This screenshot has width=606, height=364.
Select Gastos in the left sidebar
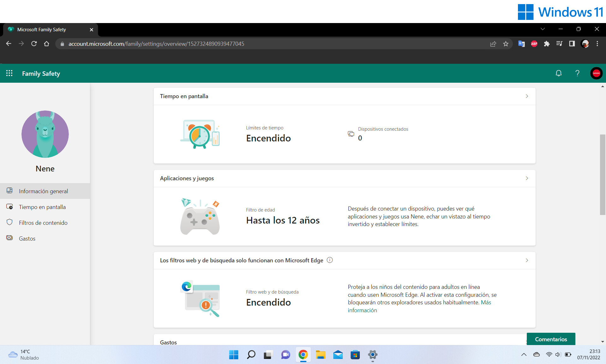[27, 238]
